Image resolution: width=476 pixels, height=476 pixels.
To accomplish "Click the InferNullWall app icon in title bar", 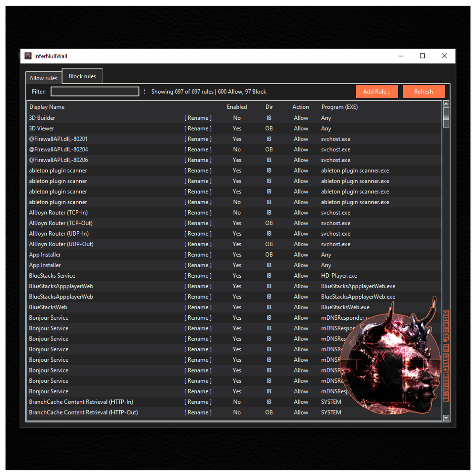I will (x=28, y=56).
